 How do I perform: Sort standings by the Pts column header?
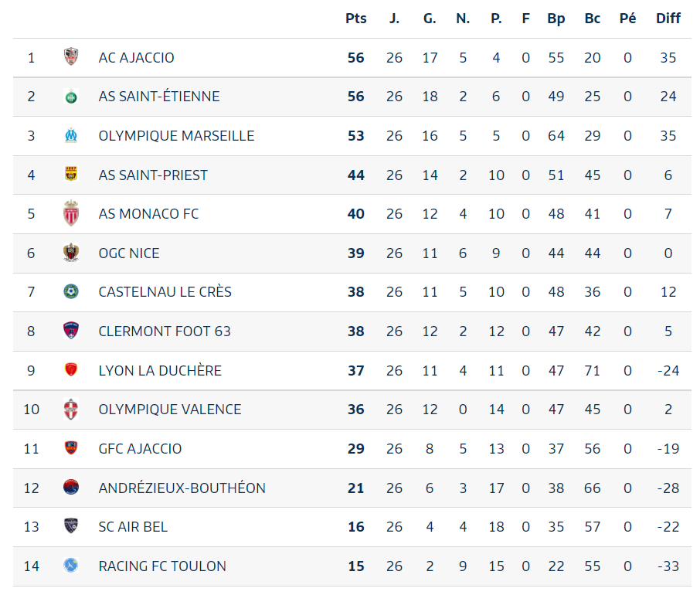point(355,19)
